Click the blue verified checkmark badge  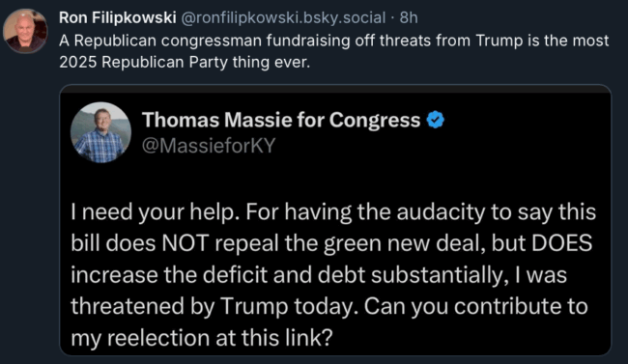click(x=436, y=120)
